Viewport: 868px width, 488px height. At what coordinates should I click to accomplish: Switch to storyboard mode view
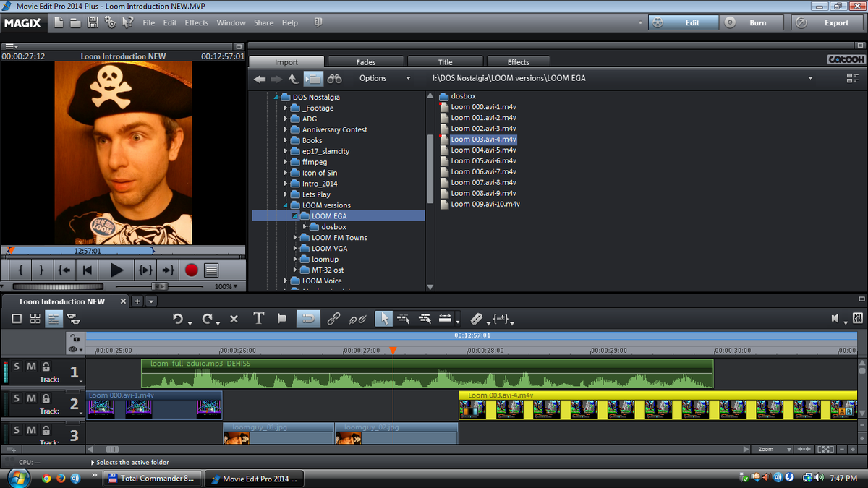click(17, 318)
